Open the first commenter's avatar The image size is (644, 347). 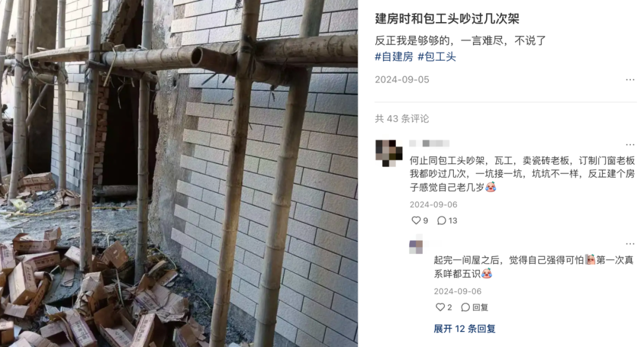pos(389,153)
